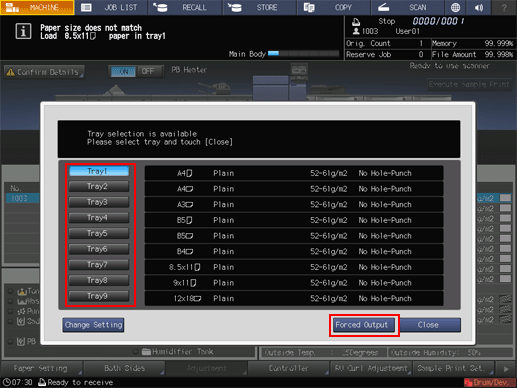517x388 pixels.
Task: Click the Memory 99.999% value
Action: tap(498, 43)
